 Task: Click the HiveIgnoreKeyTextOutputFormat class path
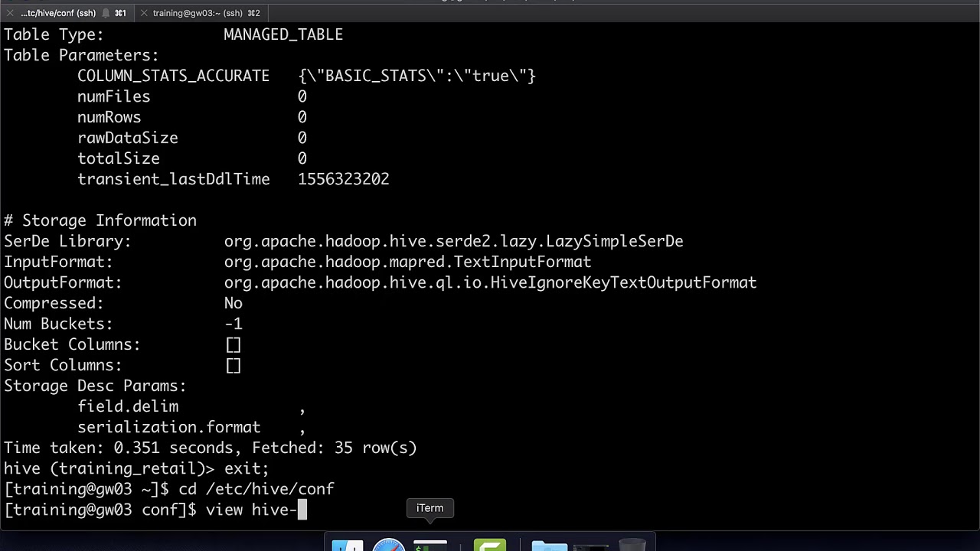click(x=490, y=282)
